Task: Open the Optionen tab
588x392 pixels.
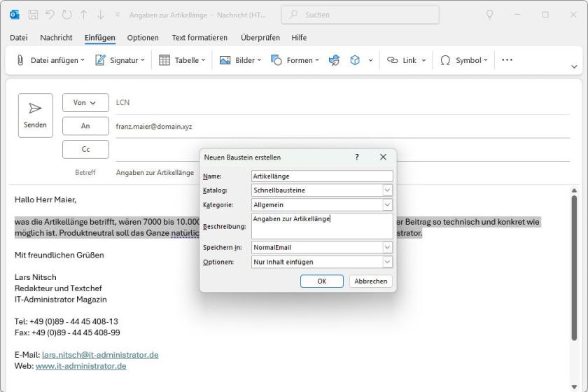Action: click(x=143, y=38)
